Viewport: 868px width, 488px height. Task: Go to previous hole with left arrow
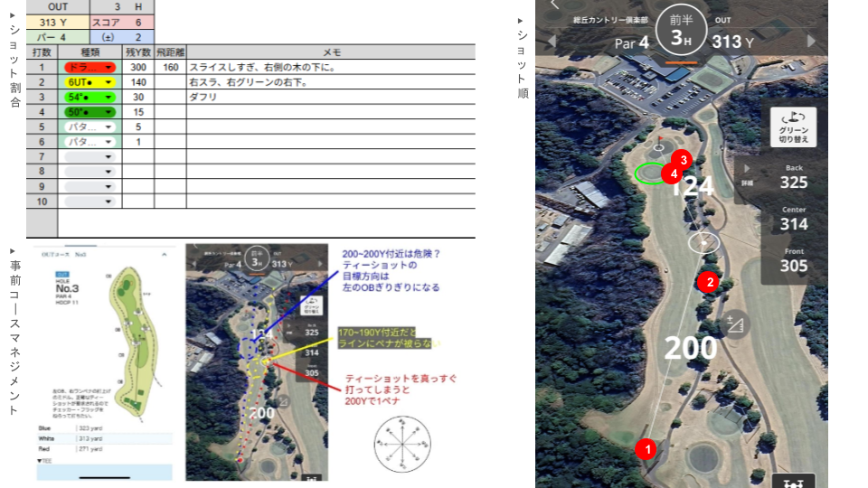click(x=552, y=41)
